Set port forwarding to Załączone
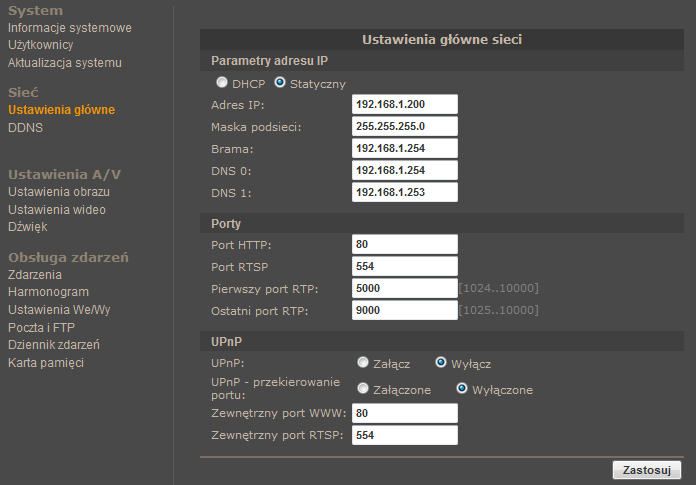This screenshot has height=485, width=696. click(363, 389)
